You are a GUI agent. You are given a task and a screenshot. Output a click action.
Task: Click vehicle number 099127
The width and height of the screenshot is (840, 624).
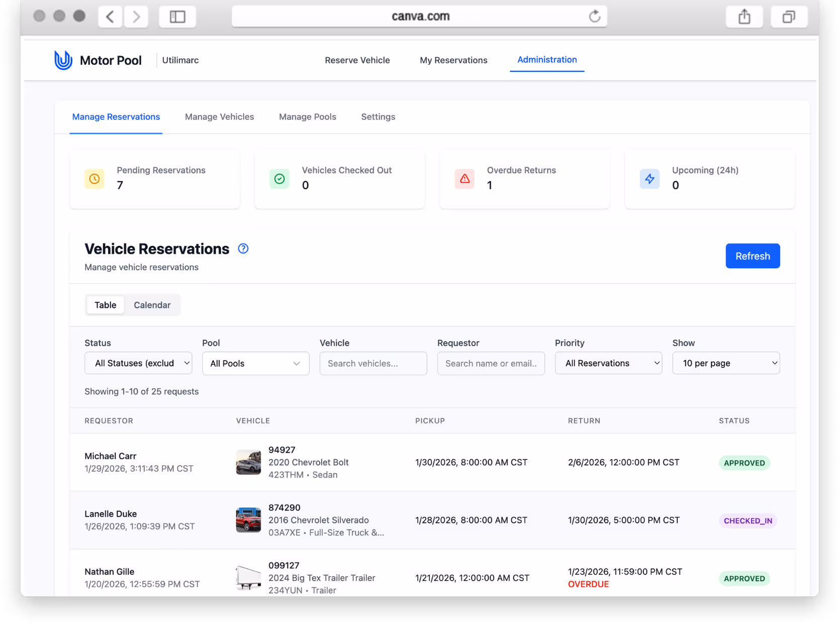[284, 566]
